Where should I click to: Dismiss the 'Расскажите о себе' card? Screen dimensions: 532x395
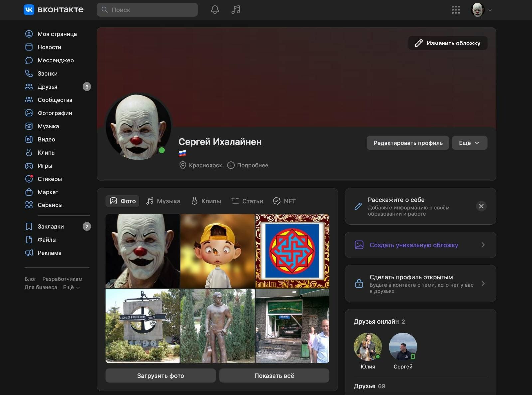(481, 206)
